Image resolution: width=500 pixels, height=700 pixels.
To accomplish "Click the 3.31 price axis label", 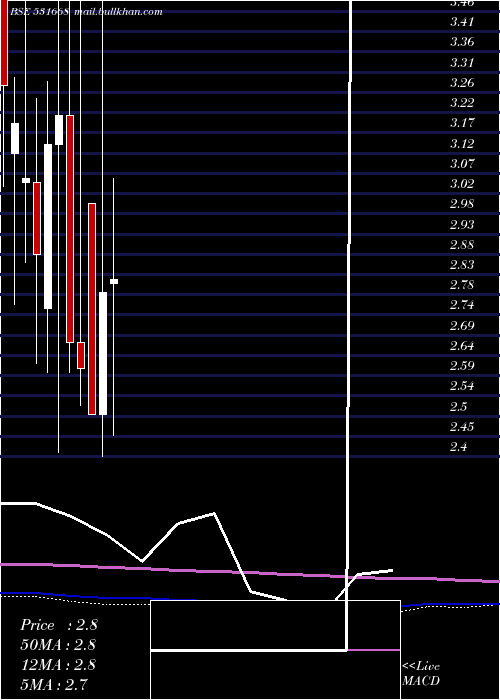I will point(462,62).
